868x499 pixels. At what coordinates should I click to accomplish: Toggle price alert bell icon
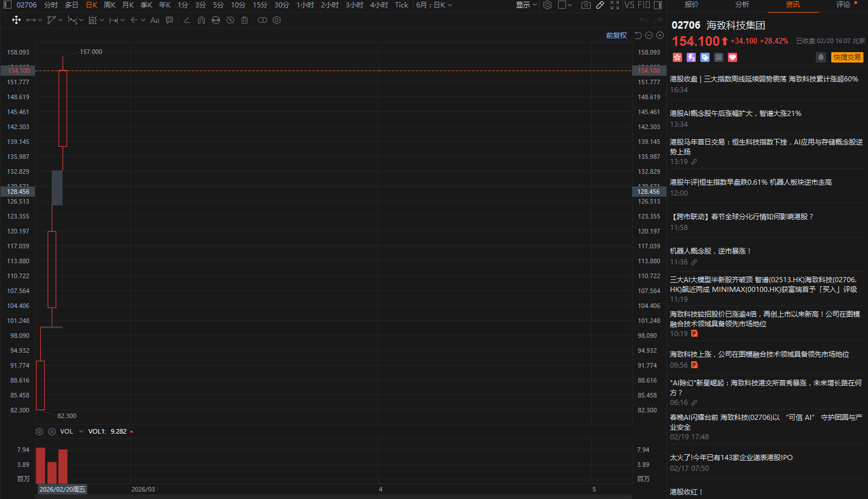pos(821,57)
